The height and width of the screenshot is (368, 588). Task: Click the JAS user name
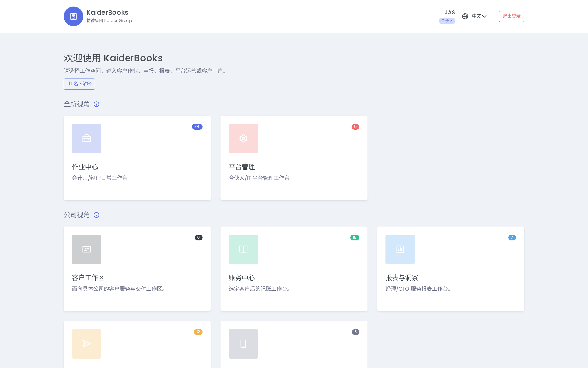coord(450,12)
